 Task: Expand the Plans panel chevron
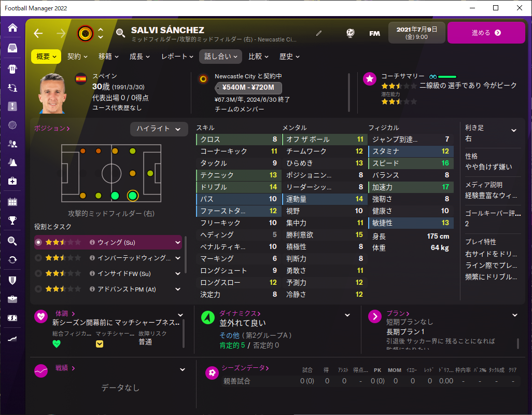pos(515,315)
